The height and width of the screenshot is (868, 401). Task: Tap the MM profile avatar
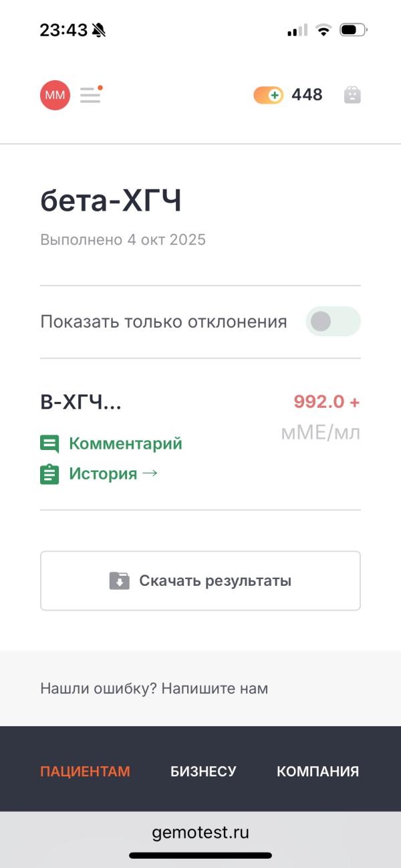[x=55, y=95]
